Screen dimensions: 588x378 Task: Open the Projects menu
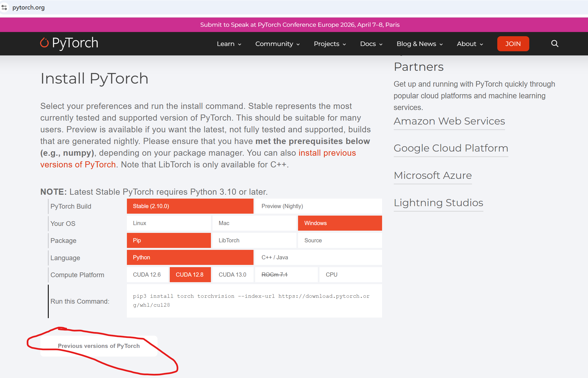pyautogui.click(x=329, y=44)
